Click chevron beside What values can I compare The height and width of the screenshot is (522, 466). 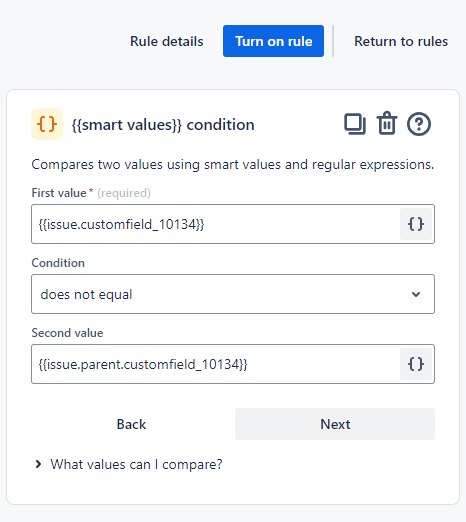pos(38,464)
